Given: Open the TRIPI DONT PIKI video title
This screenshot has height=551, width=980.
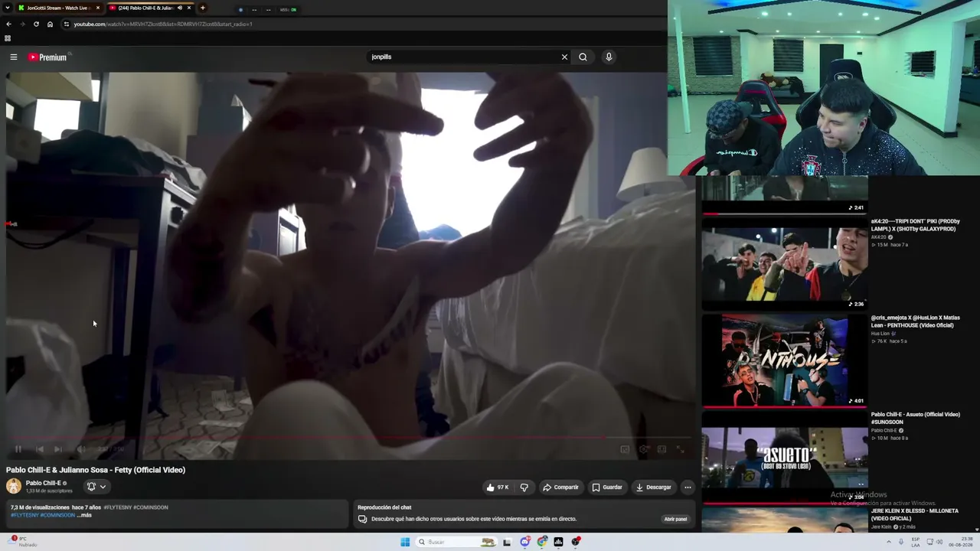Looking at the screenshot, I should click(915, 225).
